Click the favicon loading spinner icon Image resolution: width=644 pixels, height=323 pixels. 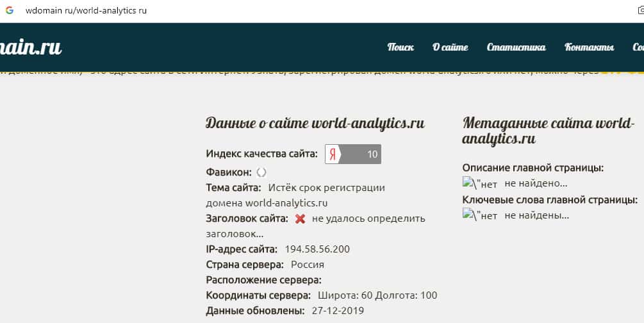click(x=261, y=172)
